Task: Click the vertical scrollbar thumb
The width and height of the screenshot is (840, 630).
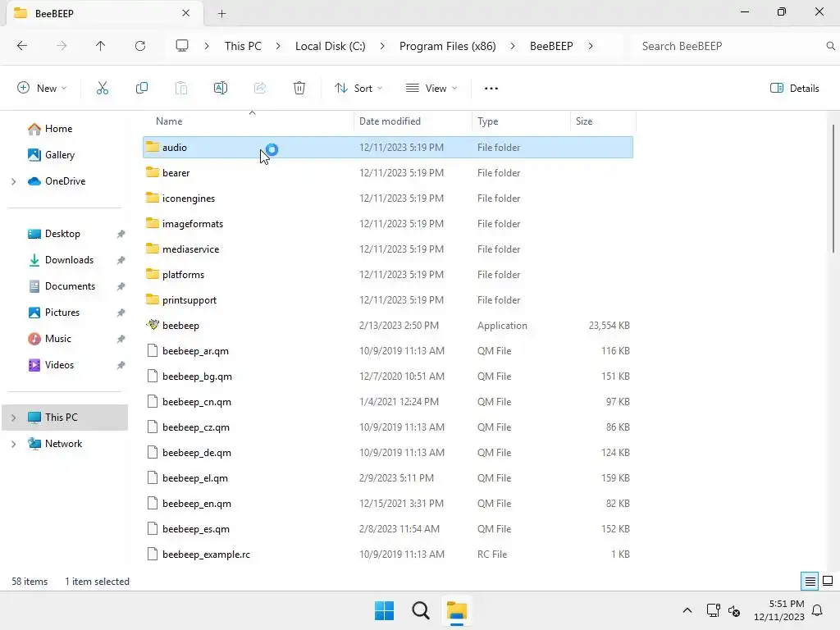Action: [833, 188]
